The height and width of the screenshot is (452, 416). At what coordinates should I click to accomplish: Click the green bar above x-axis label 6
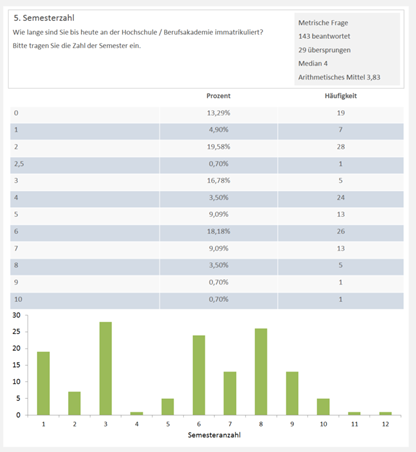pyautogui.click(x=199, y=375)
